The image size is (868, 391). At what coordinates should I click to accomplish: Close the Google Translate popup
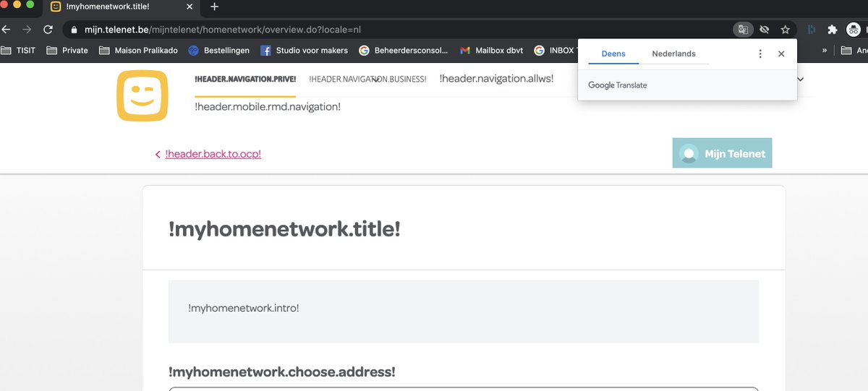781,53
